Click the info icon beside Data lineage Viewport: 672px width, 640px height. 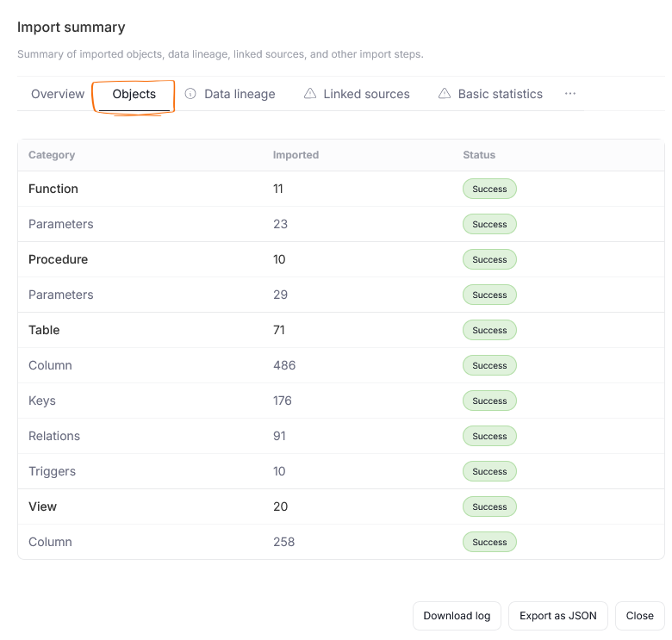(190, 93)
